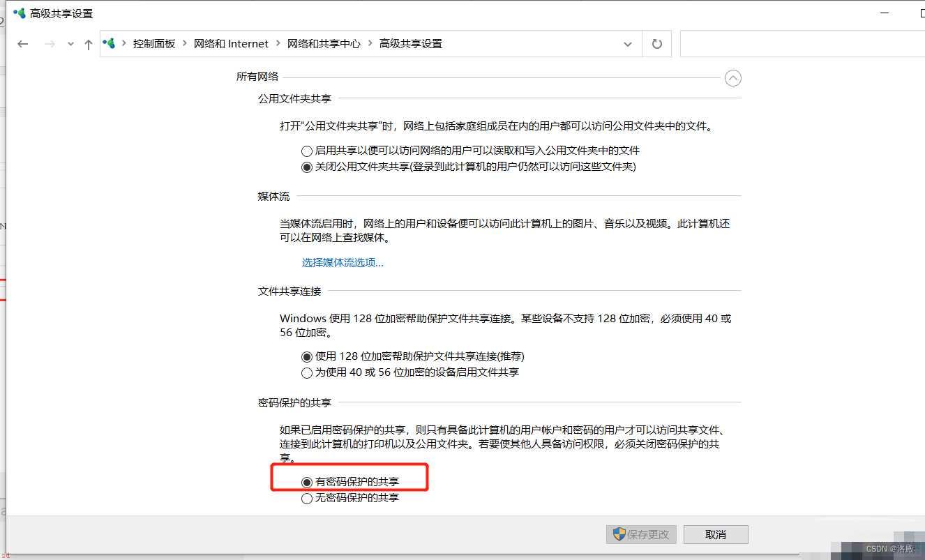Click the network icon in title bar
925x560 pixels.
point(19,13)
